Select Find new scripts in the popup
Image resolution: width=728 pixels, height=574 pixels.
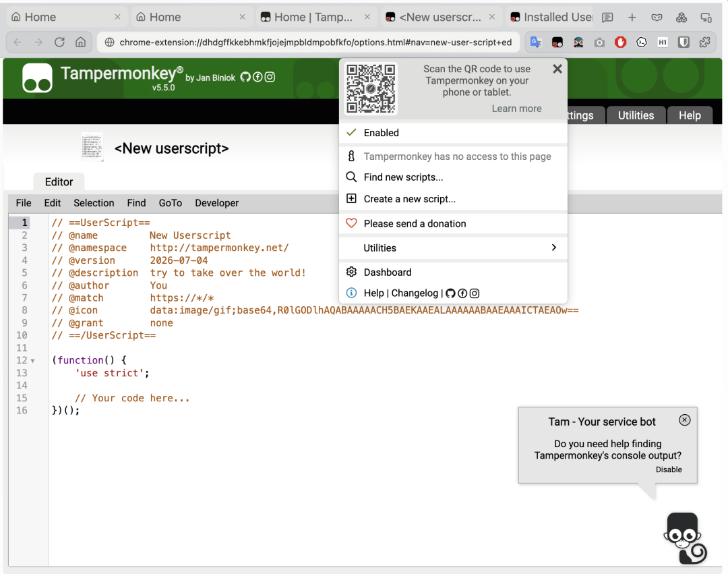point(403,177)
